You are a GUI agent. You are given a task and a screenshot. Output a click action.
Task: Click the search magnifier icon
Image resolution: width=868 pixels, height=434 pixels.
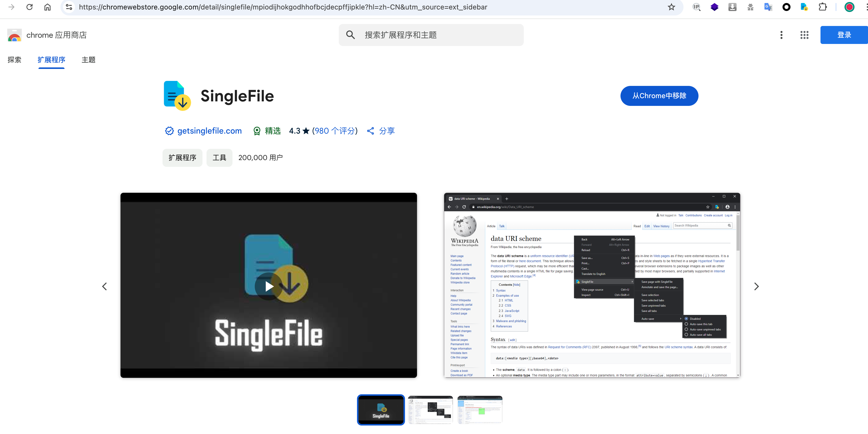coord(350,35)
